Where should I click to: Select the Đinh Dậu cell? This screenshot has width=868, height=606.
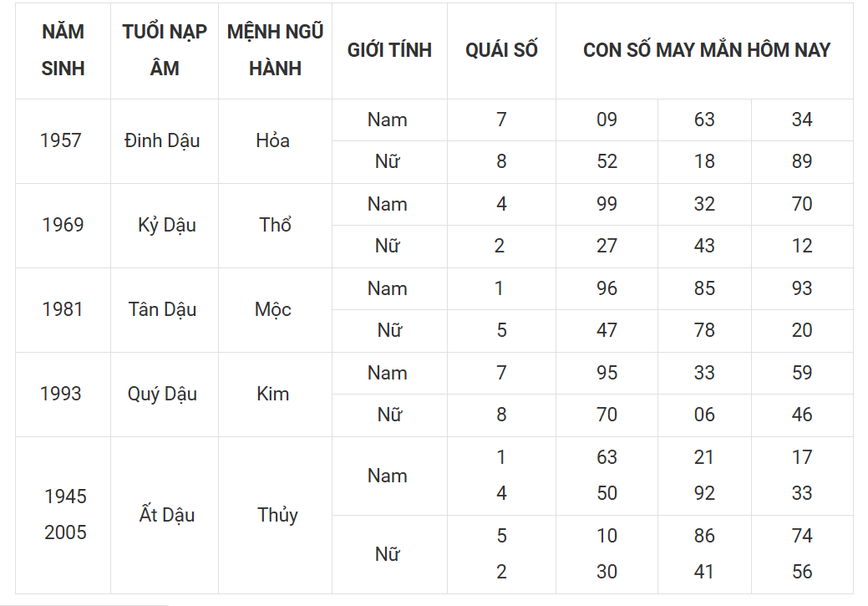coord(165,141)
